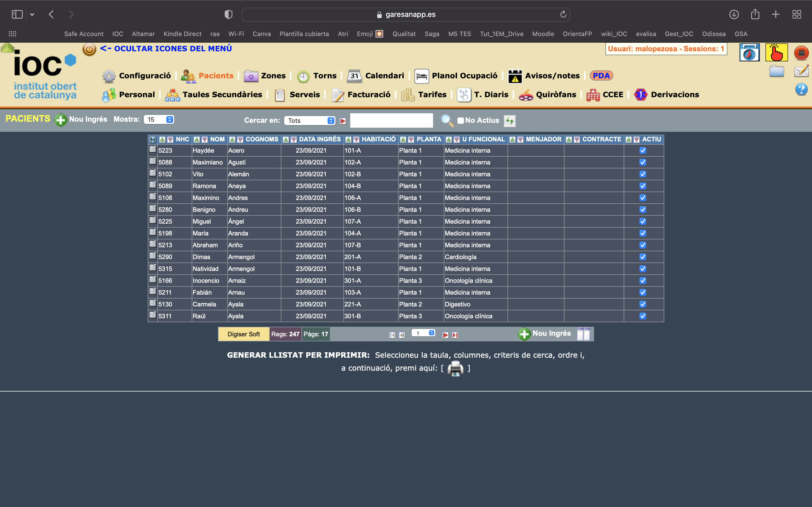Open detail icon for patient 5223

click(153, 150)
